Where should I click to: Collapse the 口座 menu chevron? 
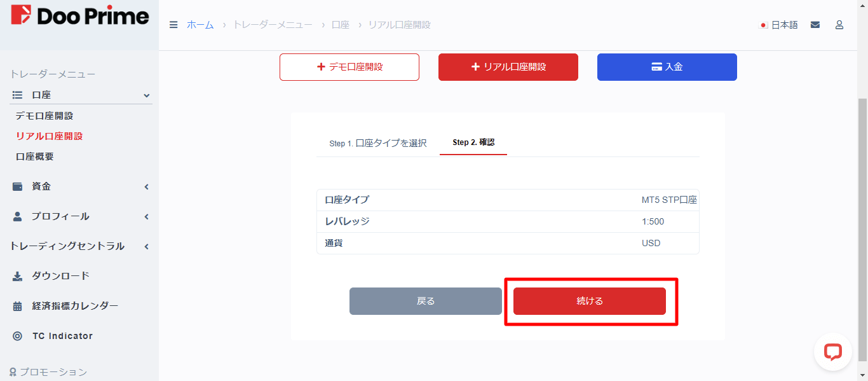tap(147, 95)
